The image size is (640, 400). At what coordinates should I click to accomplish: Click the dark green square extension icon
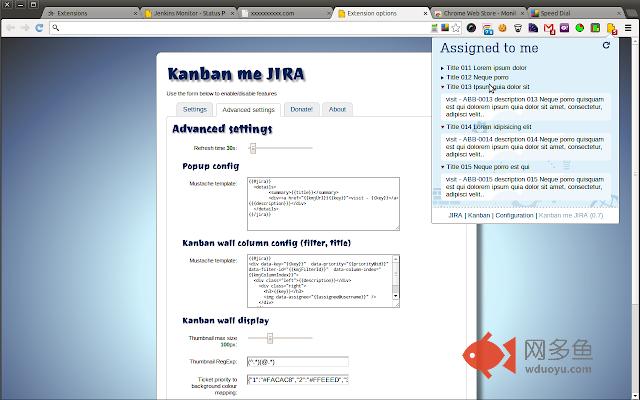(596, 28)
